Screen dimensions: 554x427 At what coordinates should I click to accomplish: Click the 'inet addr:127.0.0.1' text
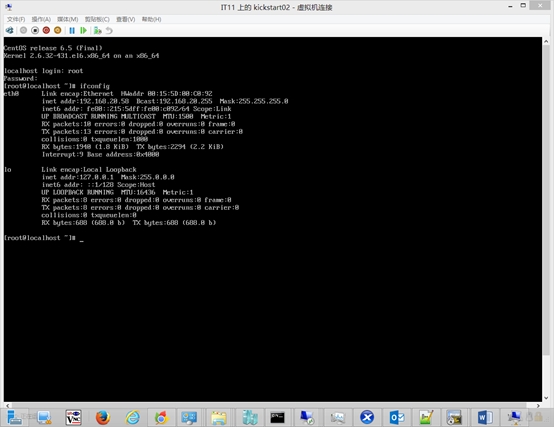tap(78, 177)
